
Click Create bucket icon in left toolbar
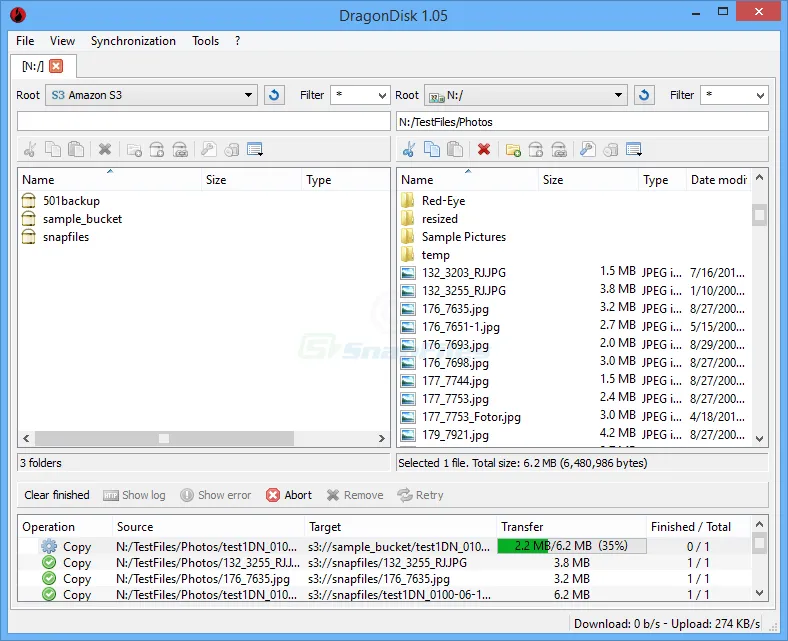click(x=157, y=149)
